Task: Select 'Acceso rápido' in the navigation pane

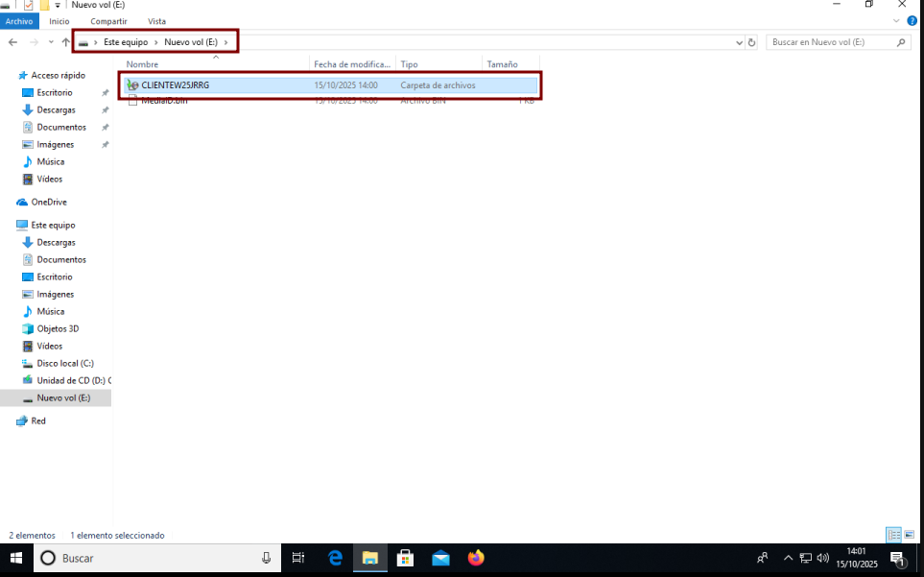Action: click(58, 76)
